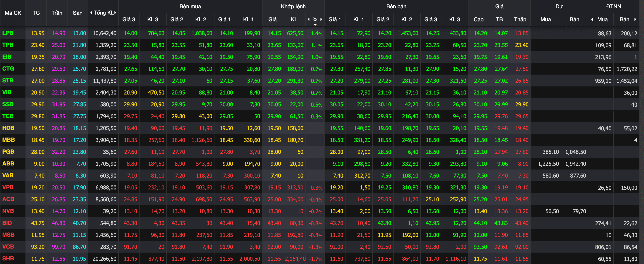Select the SSB ticker row label

8,104
